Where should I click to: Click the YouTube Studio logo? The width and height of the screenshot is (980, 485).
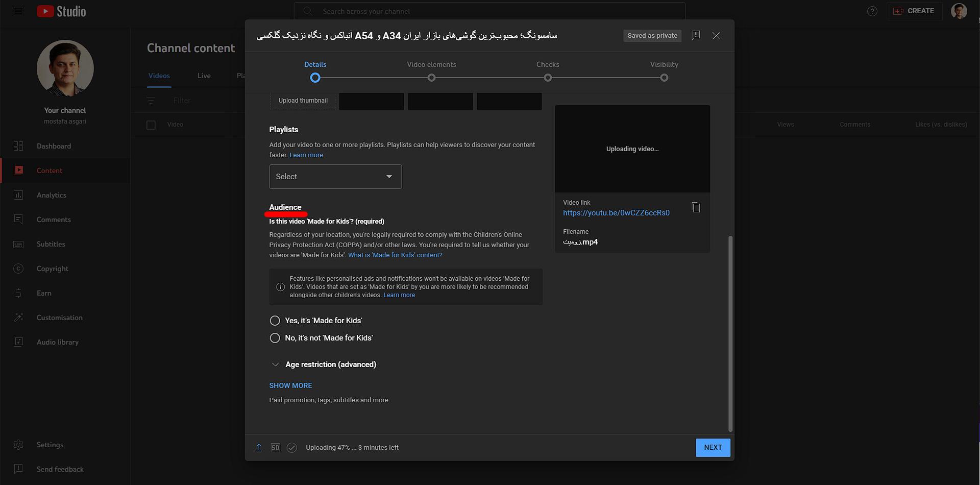[61, 11]
